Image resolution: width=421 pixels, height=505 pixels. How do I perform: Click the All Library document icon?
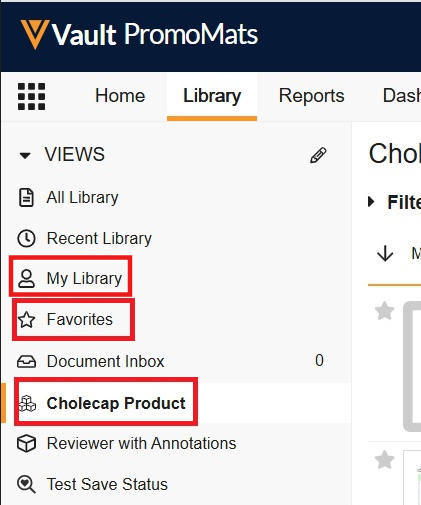pyautogui.click(x=26, y=198)
